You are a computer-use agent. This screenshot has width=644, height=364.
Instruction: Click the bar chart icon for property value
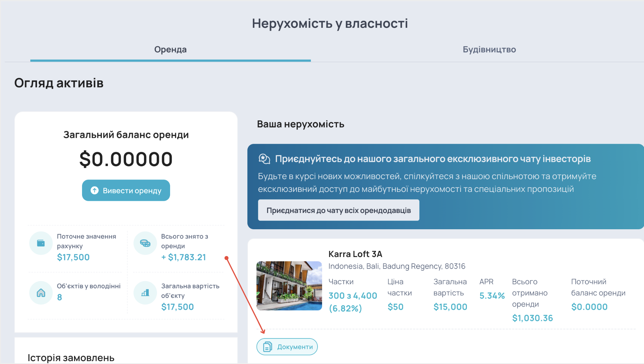[145, 293]
